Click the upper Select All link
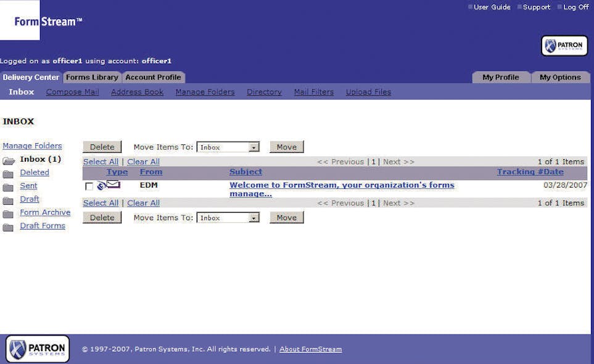The image size is (594, 364). pos(101,162)
